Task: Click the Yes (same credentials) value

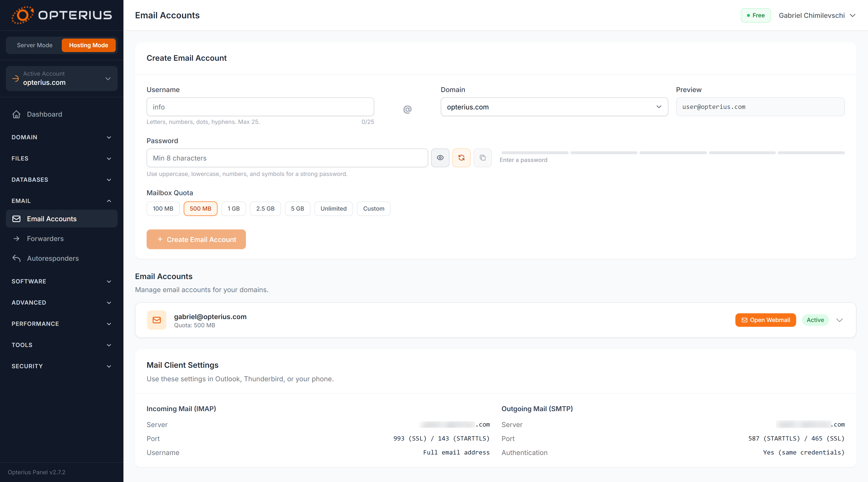Action: click(x=804, y=452)
